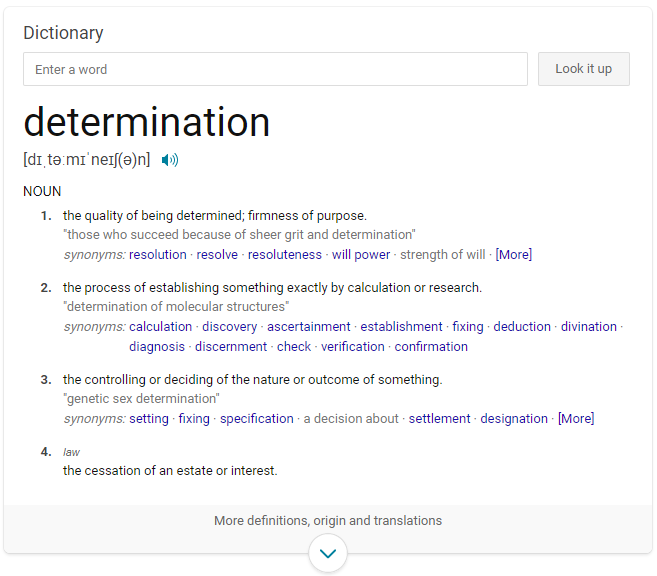Open the 'designation' synonym link
The image size is (657, 576).
pos(514,419)
